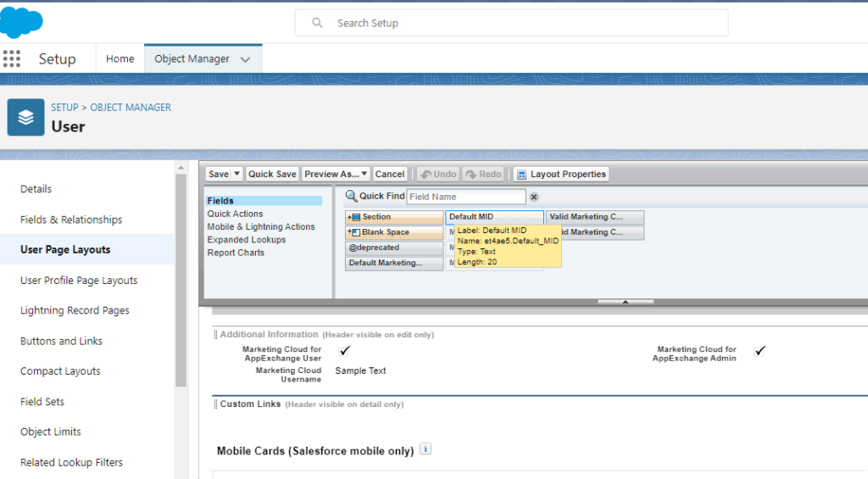Image resolution: width=868 pixels, height=479 pixels.
Task: Select the Section palette item
Action: (x=394, y=217)
